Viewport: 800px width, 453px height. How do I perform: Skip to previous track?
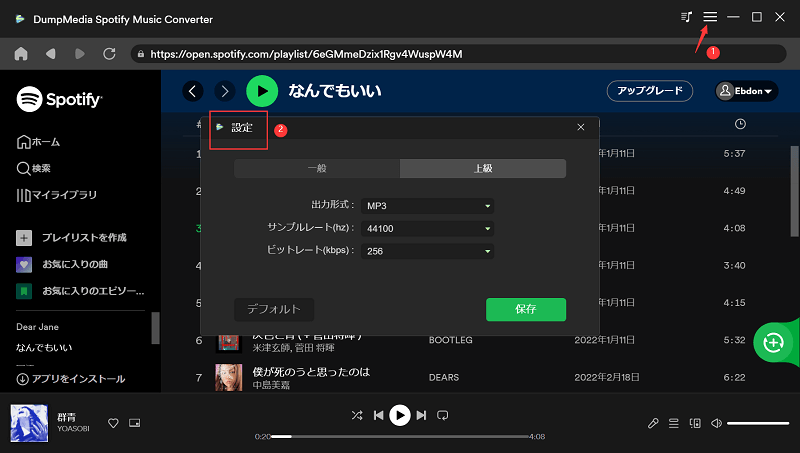[378, 415]
